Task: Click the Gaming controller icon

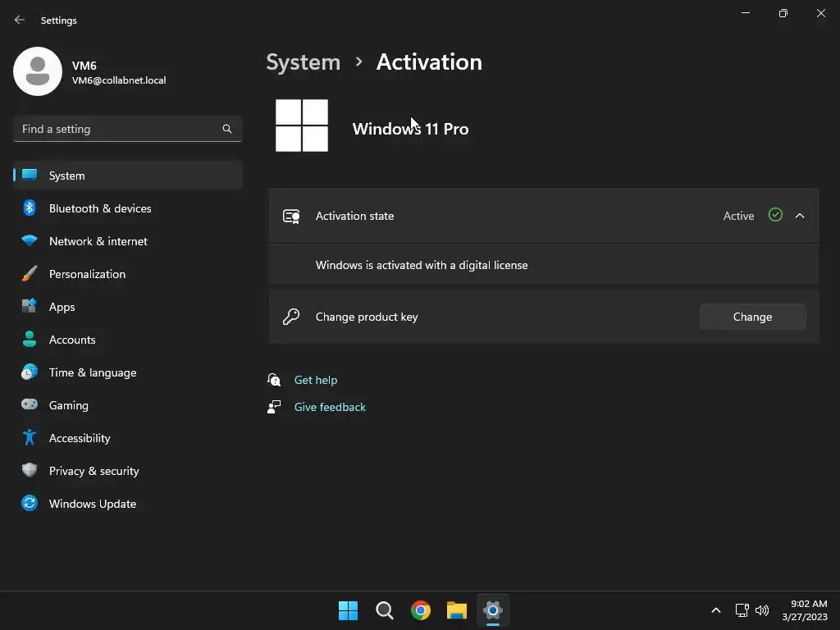Action: pos(30,404)
